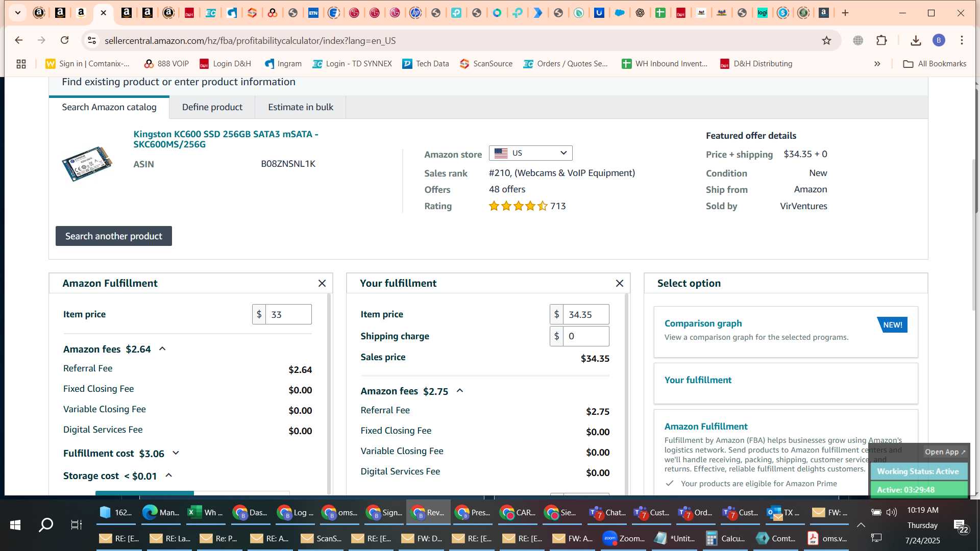Open the 888 VOIP bookmark

(x=166, y=64)
